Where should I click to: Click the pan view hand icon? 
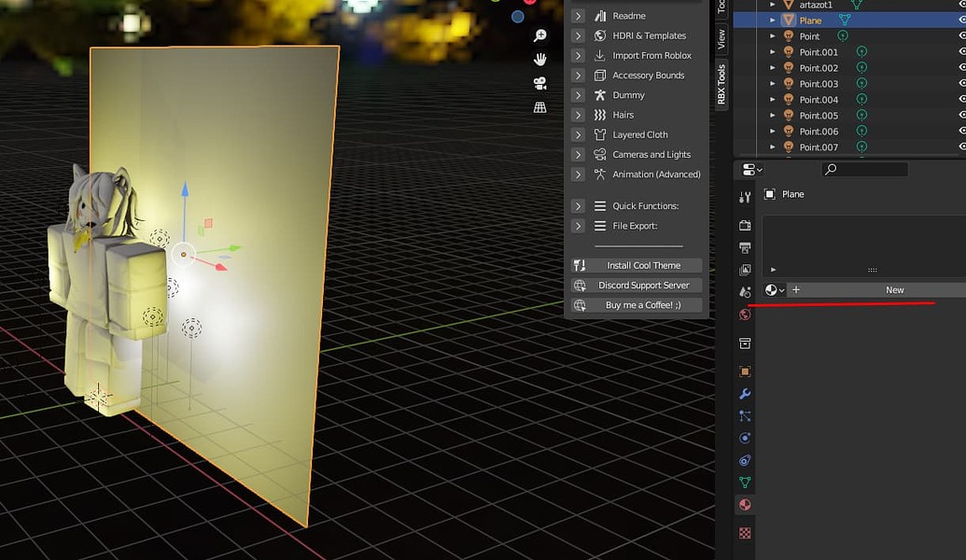pos(539,59)
